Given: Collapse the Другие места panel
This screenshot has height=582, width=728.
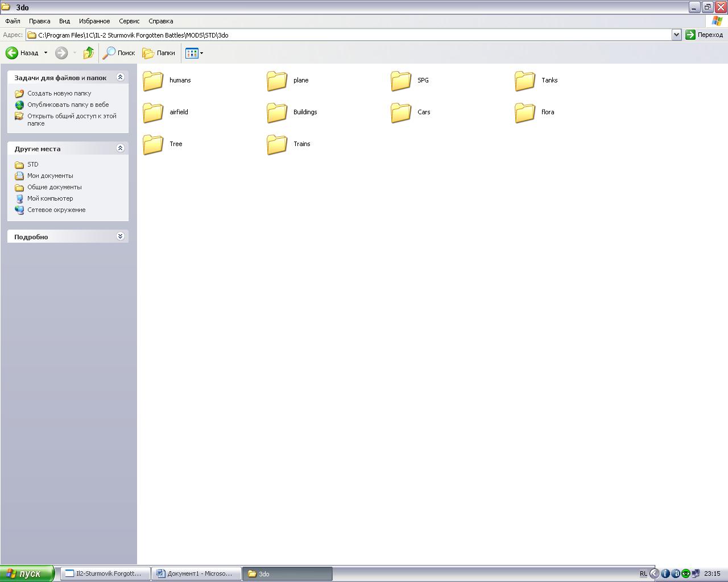Looking at the screenshot, I should pyautogui.click(x=120, y=148).
